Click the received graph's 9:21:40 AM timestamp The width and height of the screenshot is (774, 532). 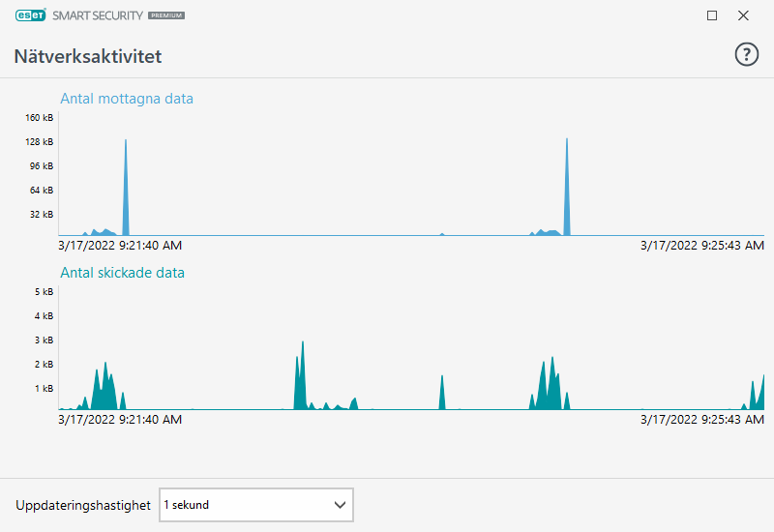(120, 246)
